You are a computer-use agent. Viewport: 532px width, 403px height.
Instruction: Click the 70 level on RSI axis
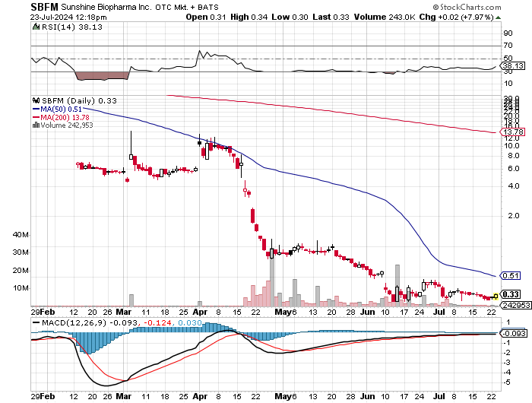point(508,45)
